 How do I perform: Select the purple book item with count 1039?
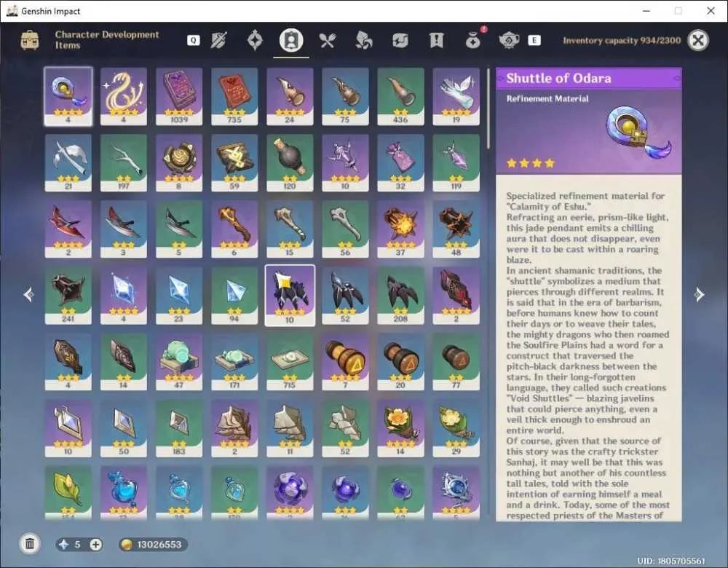tap(179, 97)
